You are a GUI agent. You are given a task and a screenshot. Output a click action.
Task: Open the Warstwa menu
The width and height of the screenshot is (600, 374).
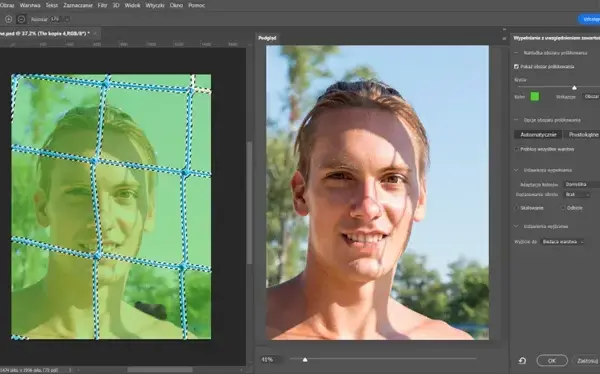coord(30,5)
